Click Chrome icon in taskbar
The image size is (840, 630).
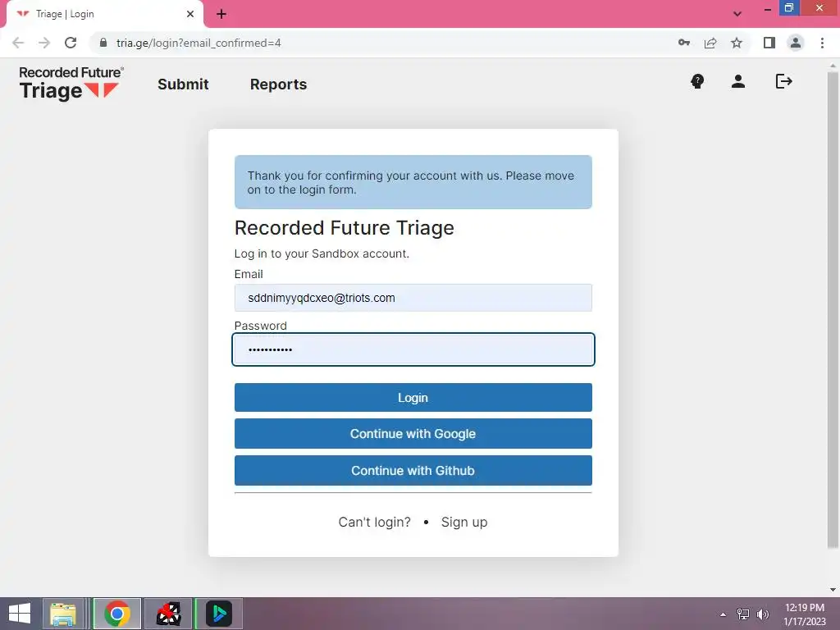pyautogui.click(x=116, y=614)
